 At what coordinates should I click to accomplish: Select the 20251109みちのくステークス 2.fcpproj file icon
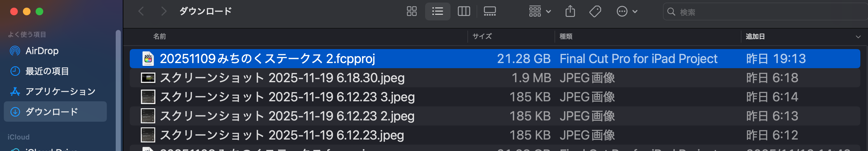(148, 59)
